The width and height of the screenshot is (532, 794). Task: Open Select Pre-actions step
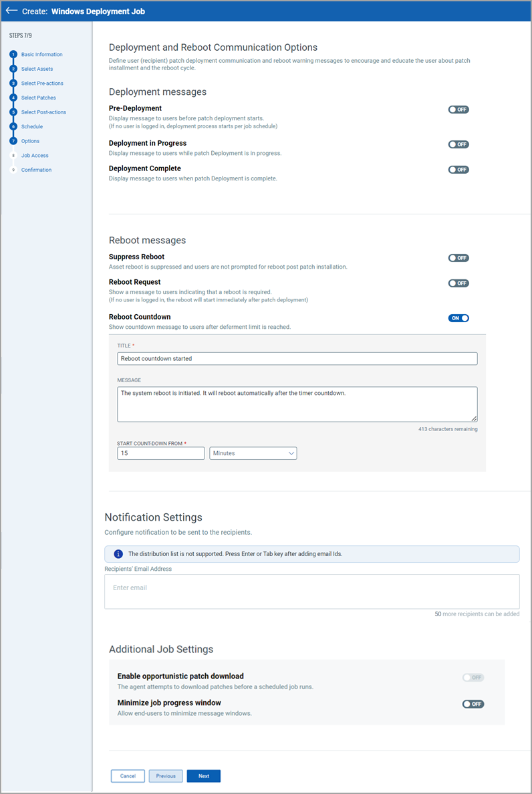coord(42,83)
